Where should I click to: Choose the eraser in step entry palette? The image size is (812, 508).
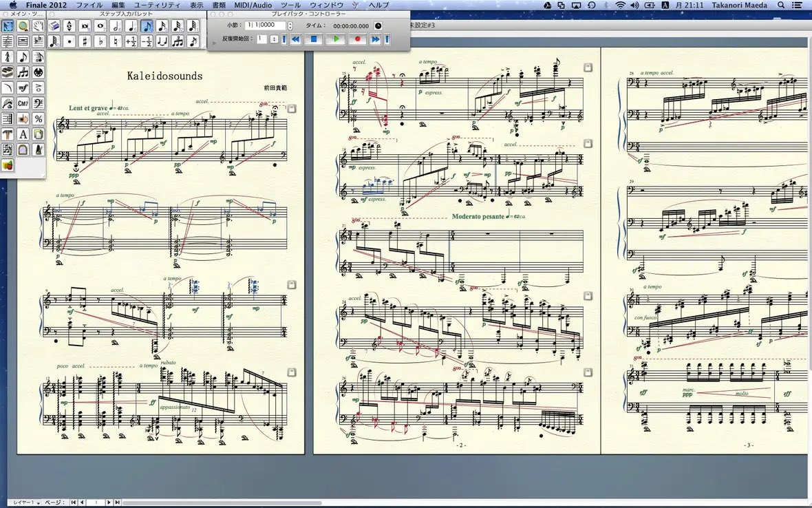coord(54,26)
